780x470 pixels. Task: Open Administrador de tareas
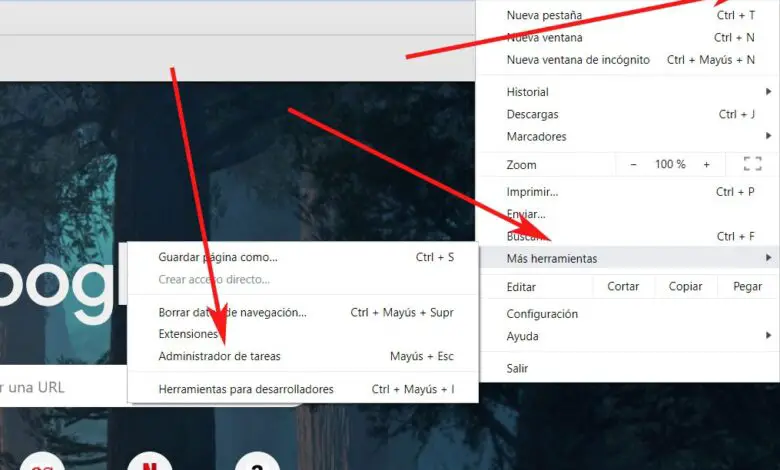click(x=303, y=356)
